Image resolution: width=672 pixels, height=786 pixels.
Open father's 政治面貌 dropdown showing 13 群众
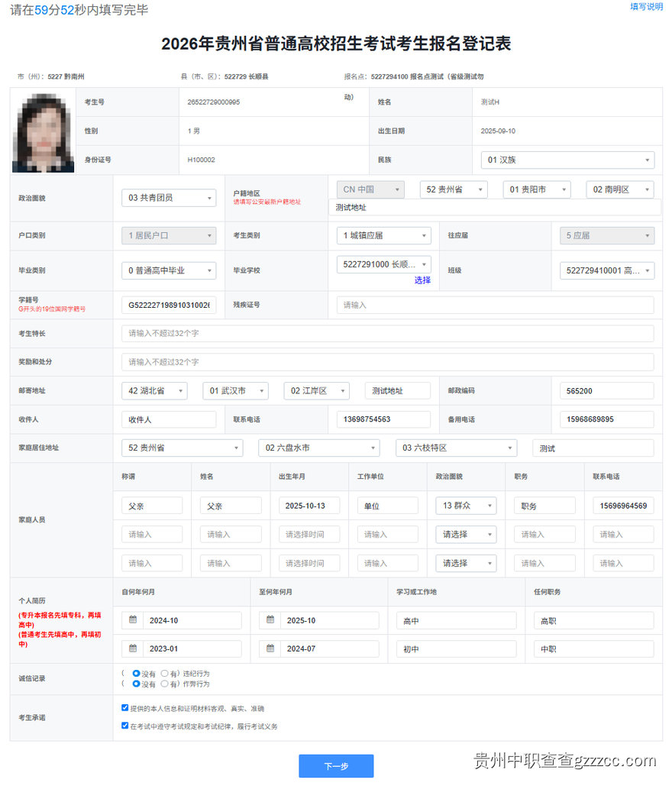[x=466, y=506]
